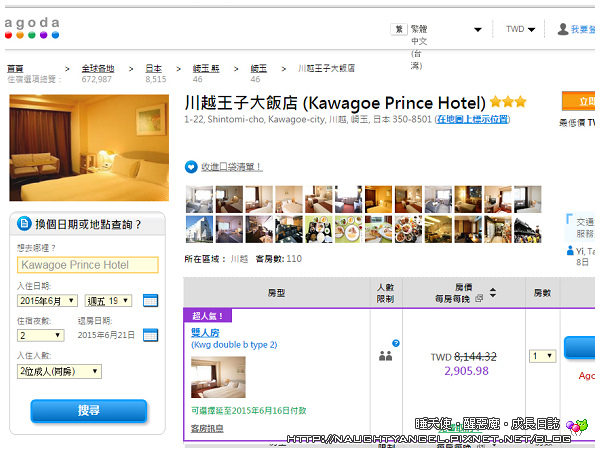Add hotel to 口袋清單 link
Screen dimensions: 600x453
pyautogui.click(x=232, y=167)
